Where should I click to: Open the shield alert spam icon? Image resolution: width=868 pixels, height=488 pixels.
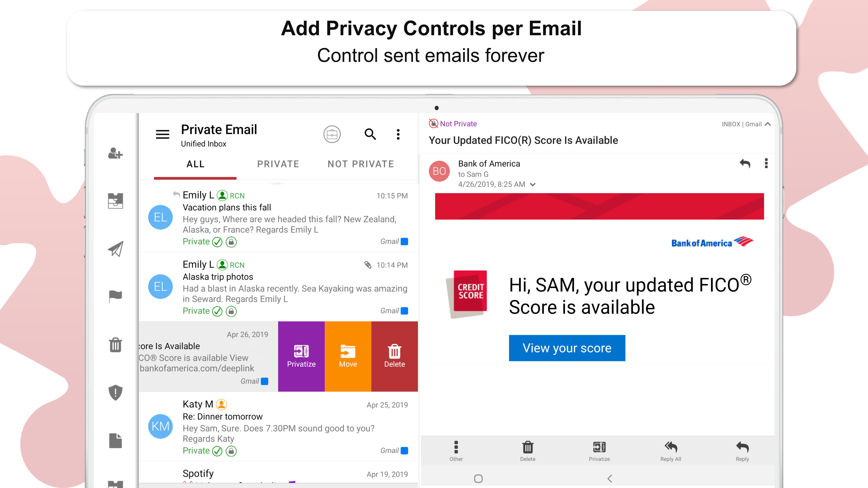pos(115,393)
